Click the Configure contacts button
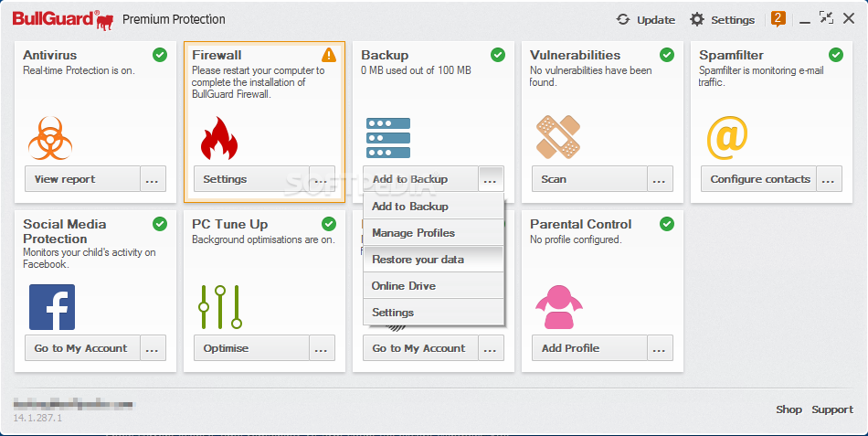The image size is (868, 436). pos(758,179)
